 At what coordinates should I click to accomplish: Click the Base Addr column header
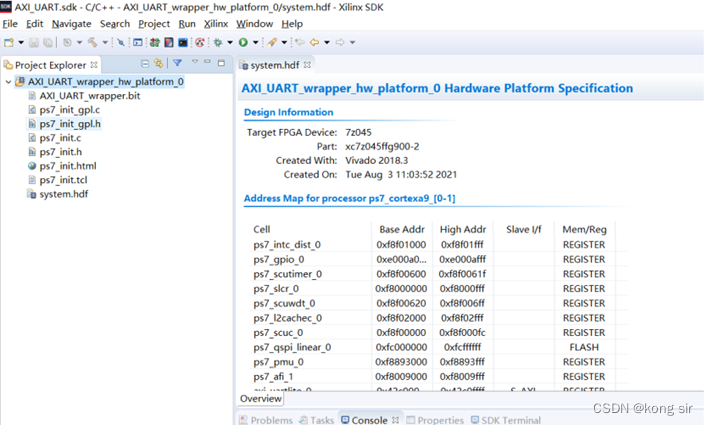click(402, 229)
